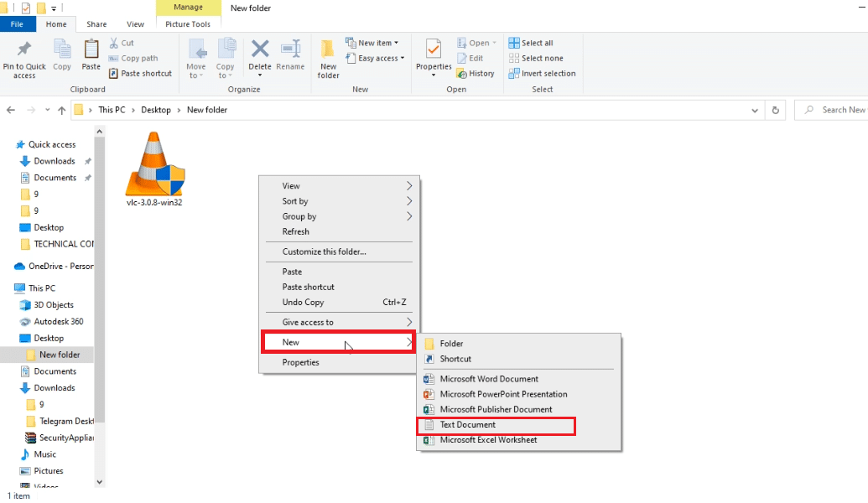Create new Microsoft Publisher Document
868x503 pixels.
[518, 409]
